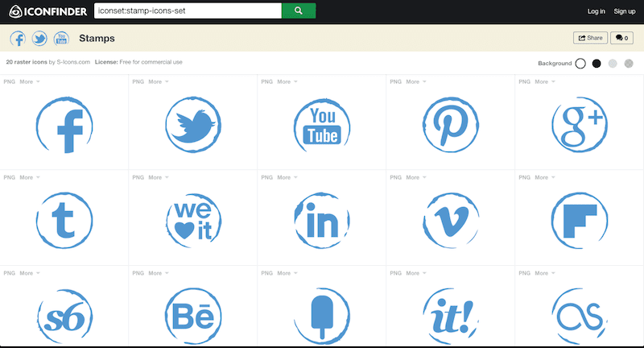The height and width of the screenshot is (348, 644).
Task: Open the YouTube stamp icon
Action: [322, 126]
